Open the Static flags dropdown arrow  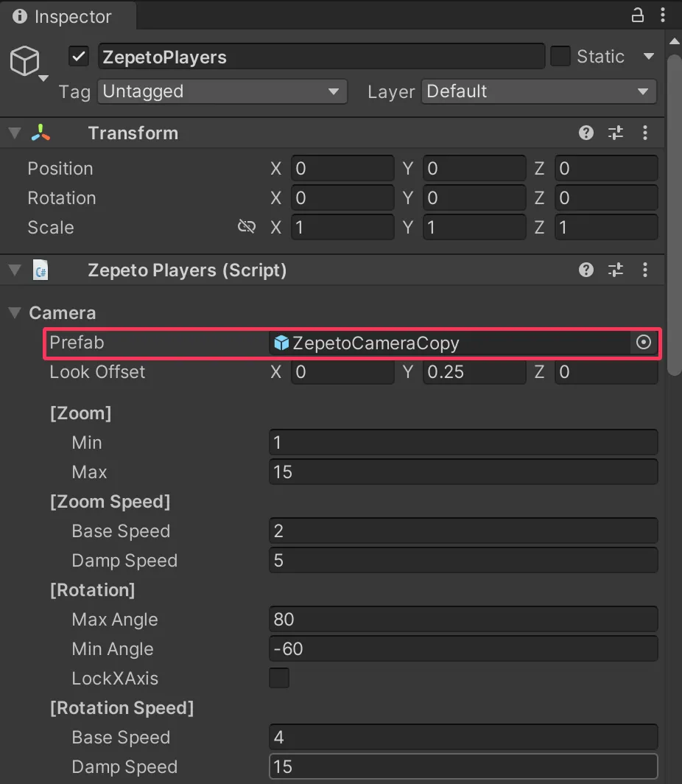(649, 56)
